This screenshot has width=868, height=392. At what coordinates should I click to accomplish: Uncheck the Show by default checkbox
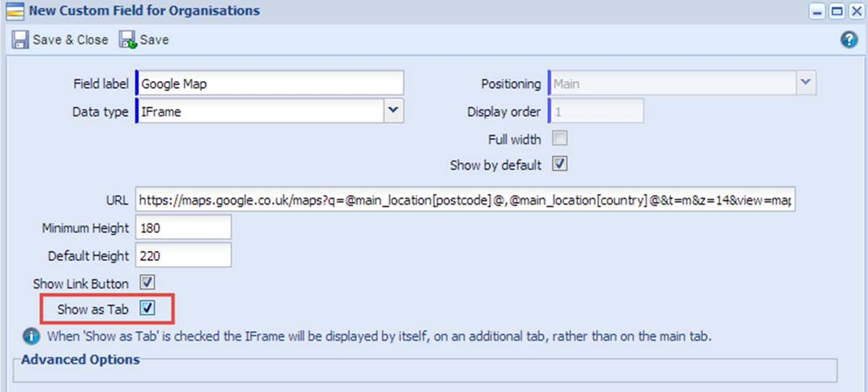[x=560, y=163]
